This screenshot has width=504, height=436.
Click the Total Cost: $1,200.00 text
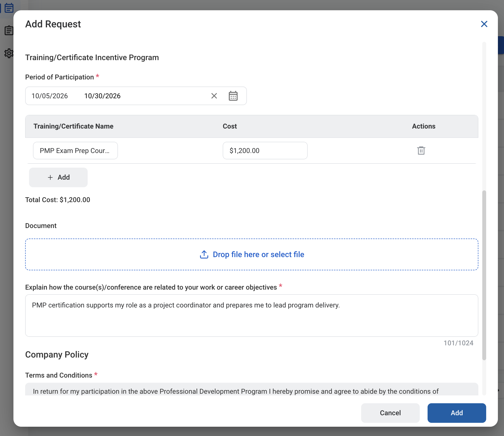[x=58, y=200]
